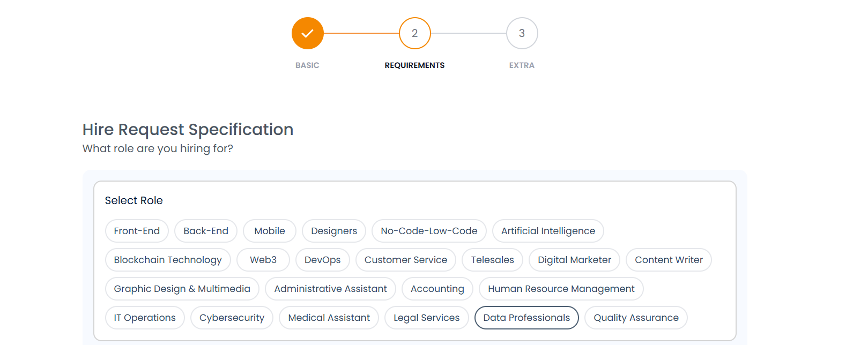Select the DevOps role option
This screenshot has width=868, height=345.
323,260
